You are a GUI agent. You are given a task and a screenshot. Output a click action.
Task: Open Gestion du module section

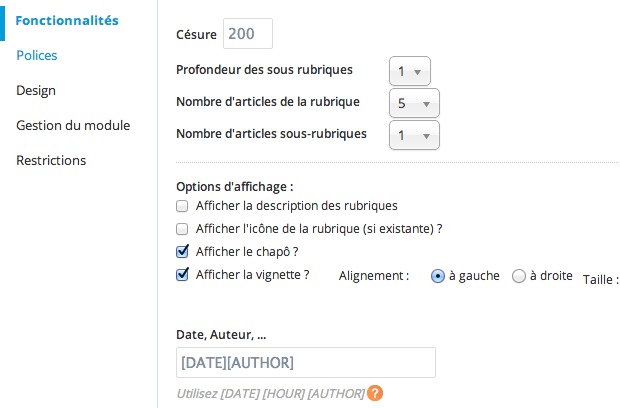click(x=73, y=125)
